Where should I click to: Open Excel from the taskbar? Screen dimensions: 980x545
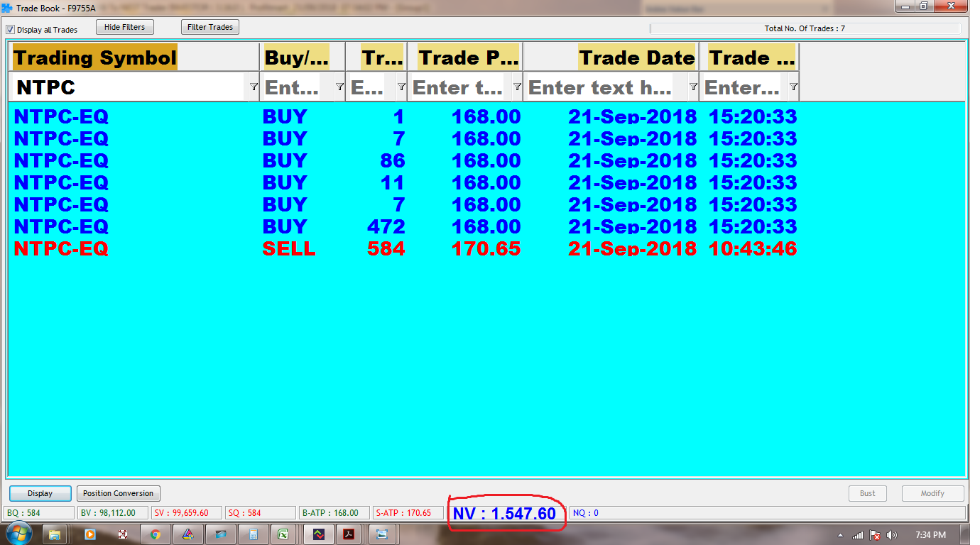[x=283, y=534]
